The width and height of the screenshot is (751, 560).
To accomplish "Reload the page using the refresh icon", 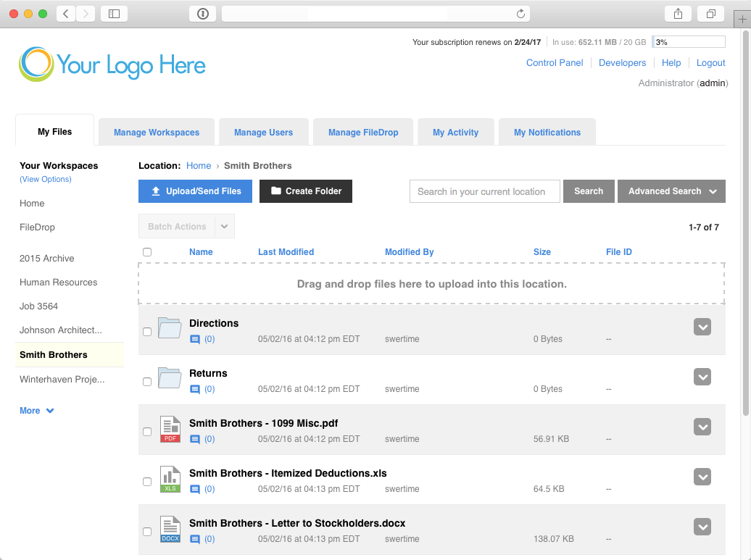I will click(x=520, y=14).
